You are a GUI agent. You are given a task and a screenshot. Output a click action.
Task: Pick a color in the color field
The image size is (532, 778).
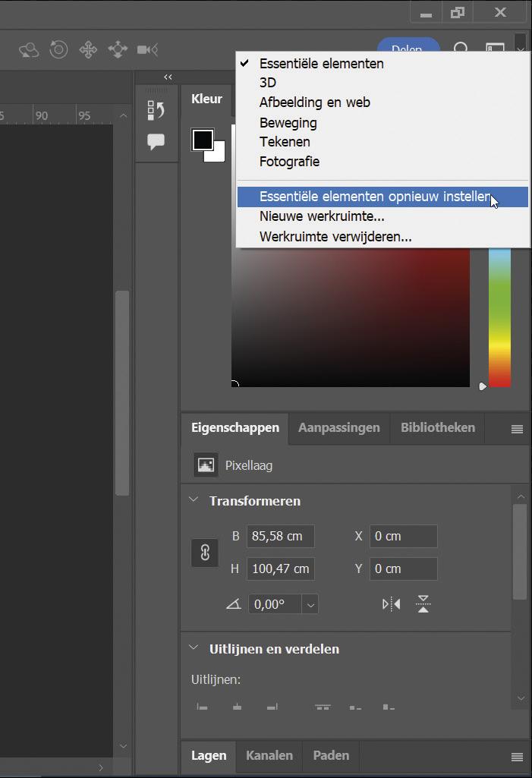(351, 317)
